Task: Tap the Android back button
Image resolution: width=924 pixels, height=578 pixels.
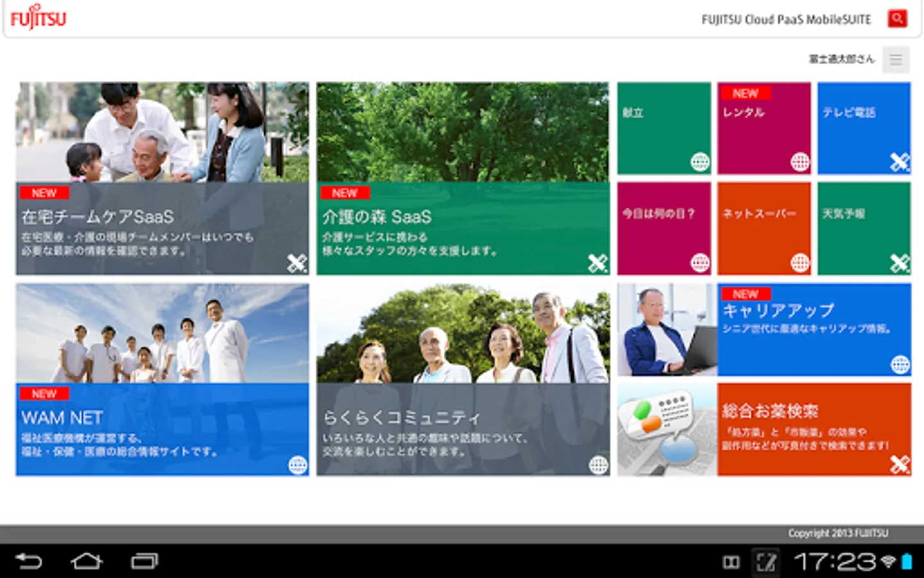Action: click(x=29, y=561)
